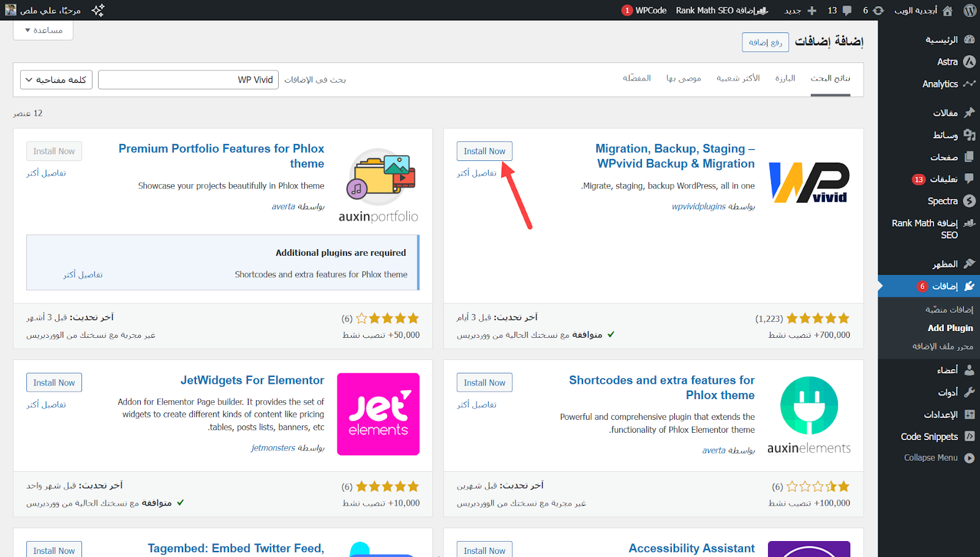The image size is (980, 557).
Task: Open the comments bubble icon showing 13
Action: (847, 10)
